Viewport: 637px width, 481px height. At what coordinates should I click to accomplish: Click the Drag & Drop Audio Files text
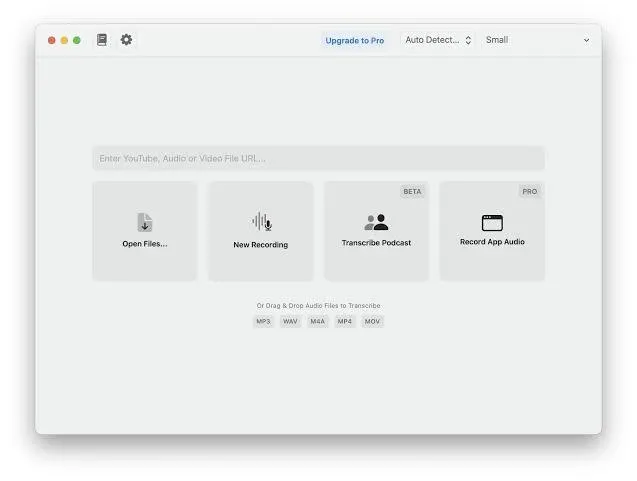[x=318, y=306]
